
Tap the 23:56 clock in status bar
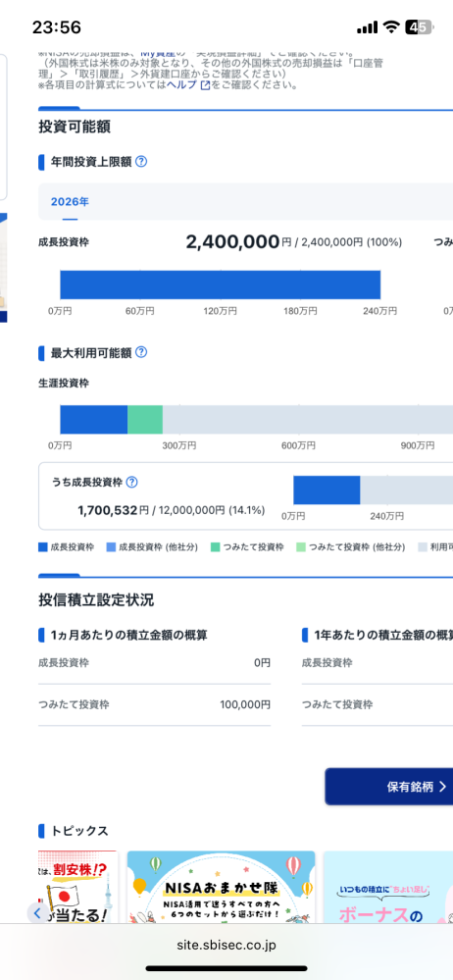[x=56, y=27]
